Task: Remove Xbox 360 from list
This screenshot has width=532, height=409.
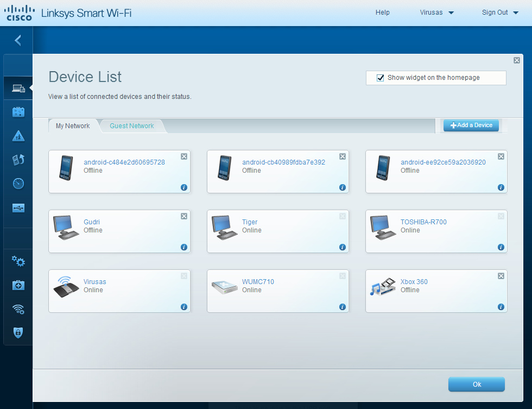Action: [x=501, y=276]
